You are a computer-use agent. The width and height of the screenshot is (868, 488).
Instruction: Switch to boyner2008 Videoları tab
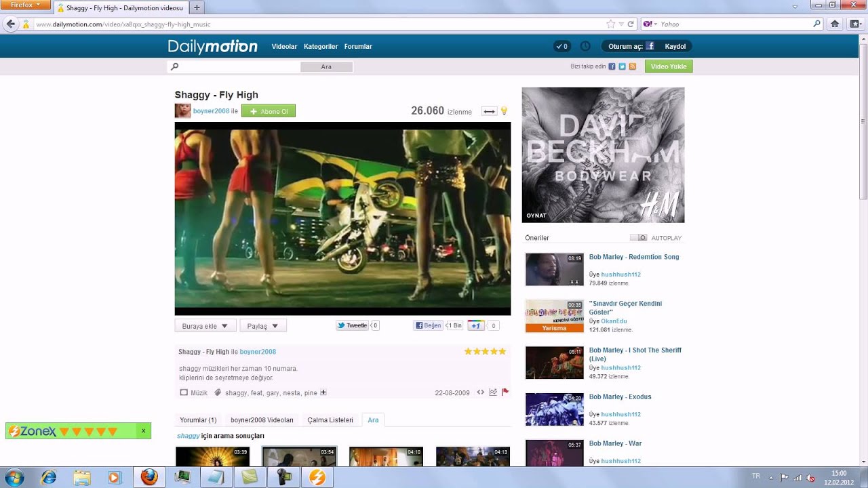click(262, 420)
